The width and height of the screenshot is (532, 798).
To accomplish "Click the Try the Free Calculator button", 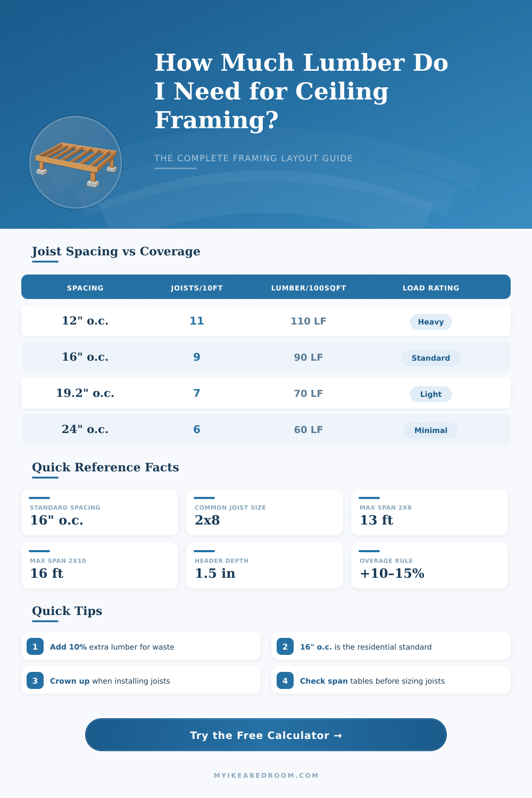I will (265, 735).
